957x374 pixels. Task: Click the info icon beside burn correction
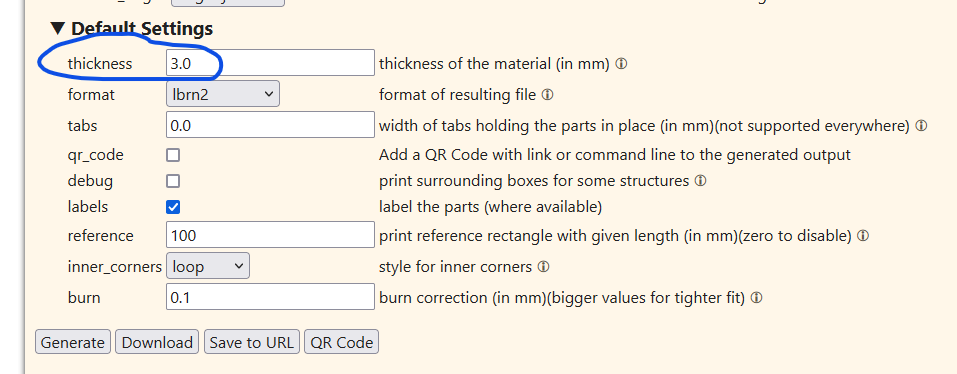(756, 298)
